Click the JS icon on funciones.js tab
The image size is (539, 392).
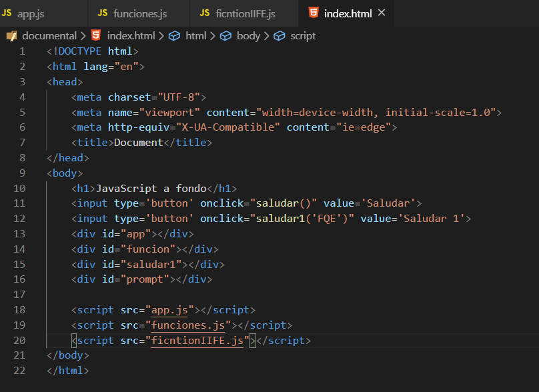coord(103,13)
